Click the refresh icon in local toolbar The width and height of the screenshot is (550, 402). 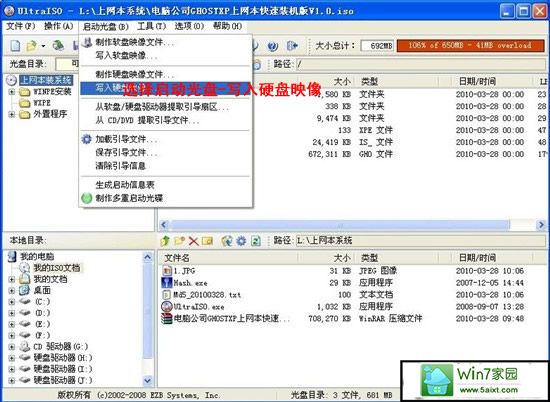click(x=256, y=241)
